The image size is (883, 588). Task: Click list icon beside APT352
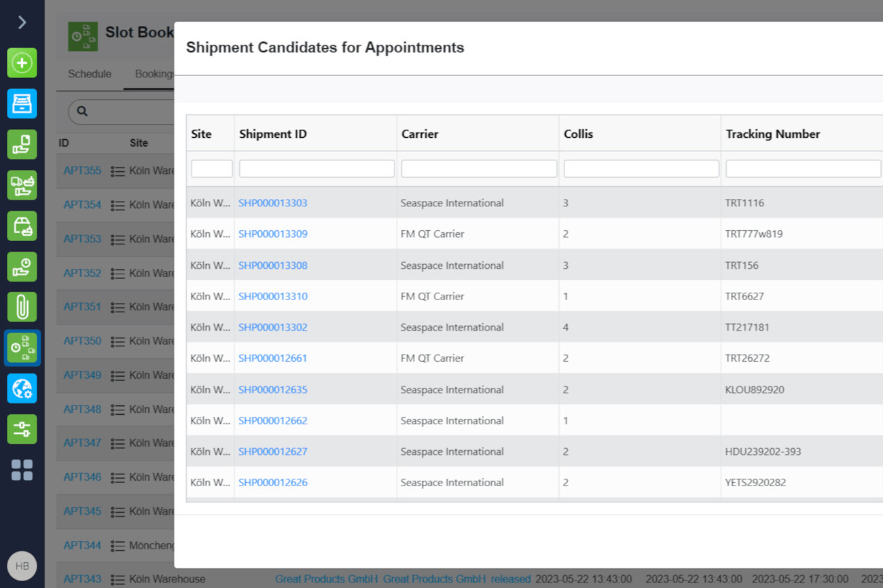118,273
